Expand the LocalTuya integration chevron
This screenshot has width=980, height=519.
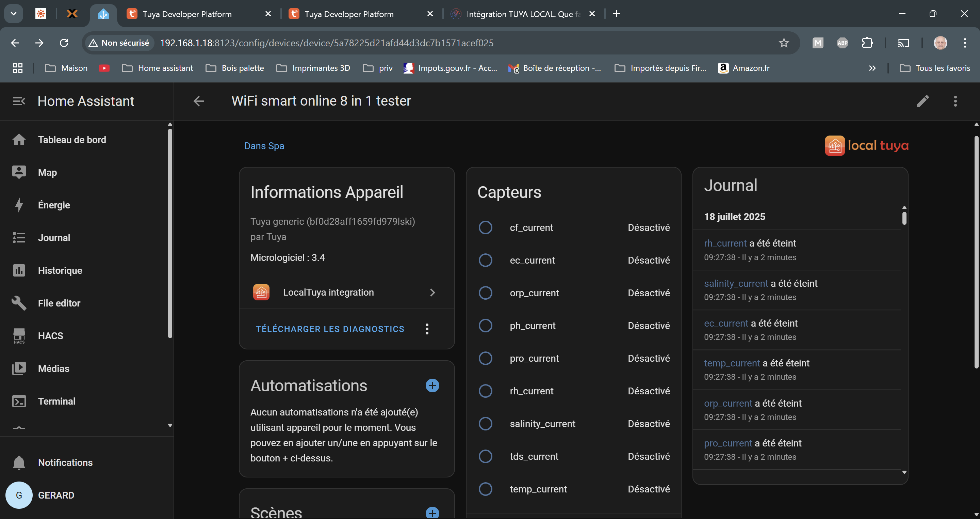pyautogui.click(x=432, y=293)
